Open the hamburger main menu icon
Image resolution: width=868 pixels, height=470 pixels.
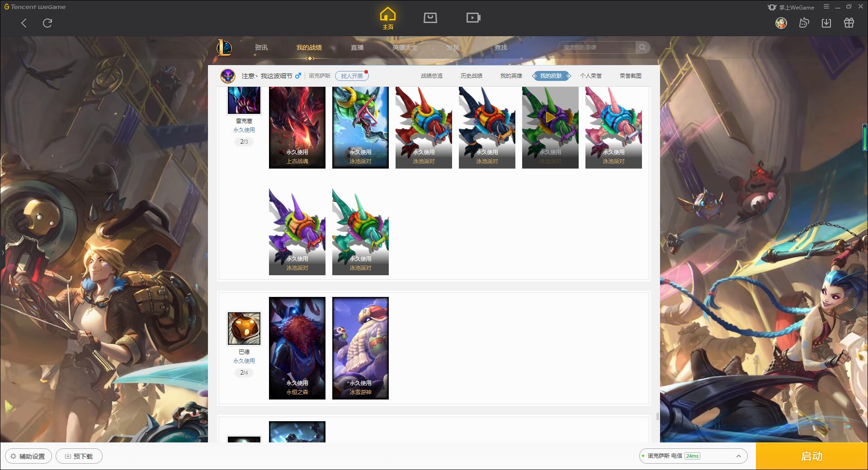[826, 7]
